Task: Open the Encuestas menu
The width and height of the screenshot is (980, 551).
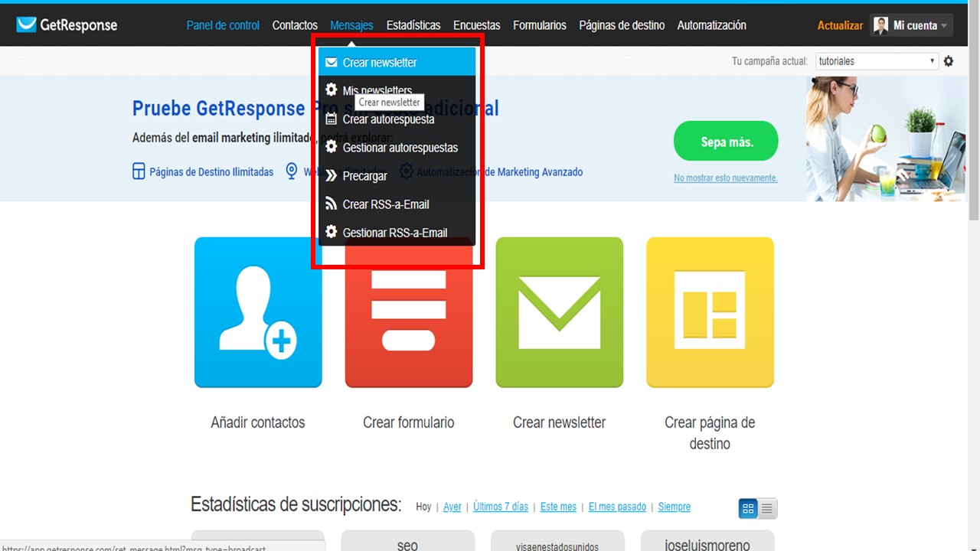Action: [x=477, y=25]
